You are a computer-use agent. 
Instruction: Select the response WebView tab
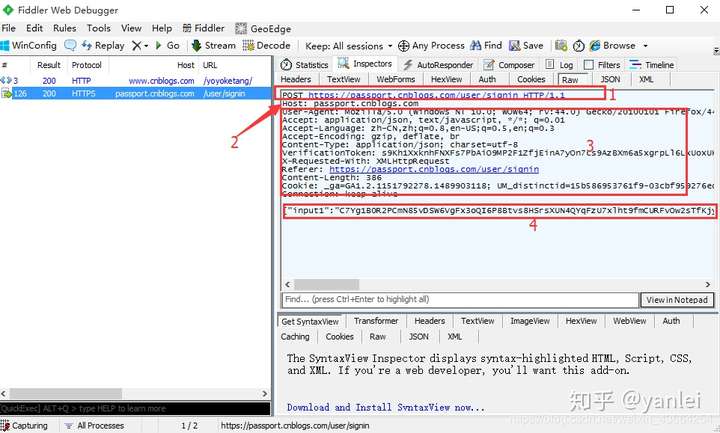click(x=629, y=321)
